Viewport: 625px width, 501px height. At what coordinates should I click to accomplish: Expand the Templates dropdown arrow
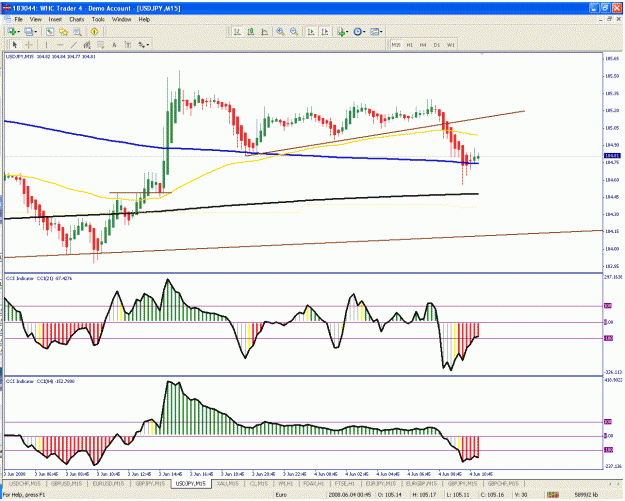pyautogui.click(x=381, y=32)
